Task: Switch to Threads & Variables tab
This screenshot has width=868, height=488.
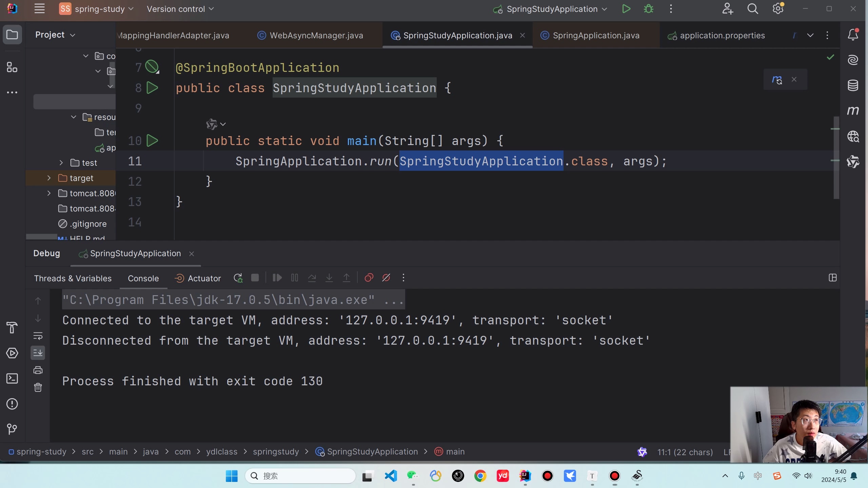Action: [73, 279]
